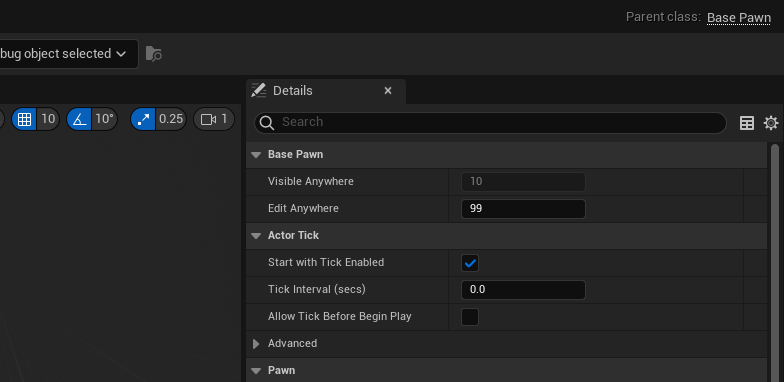Enable Allow Tick Before Begin Play
The image size is (784, 382).
[x=470, y=317]
